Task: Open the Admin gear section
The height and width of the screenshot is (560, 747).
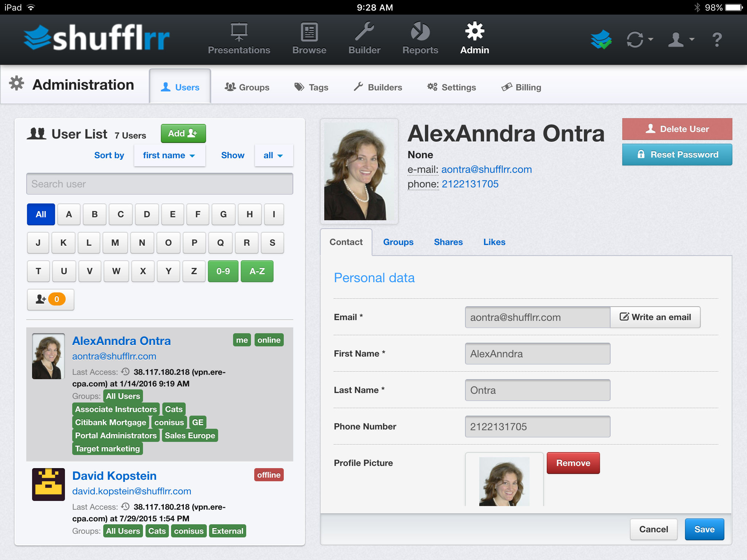Action: click(475, 39)
